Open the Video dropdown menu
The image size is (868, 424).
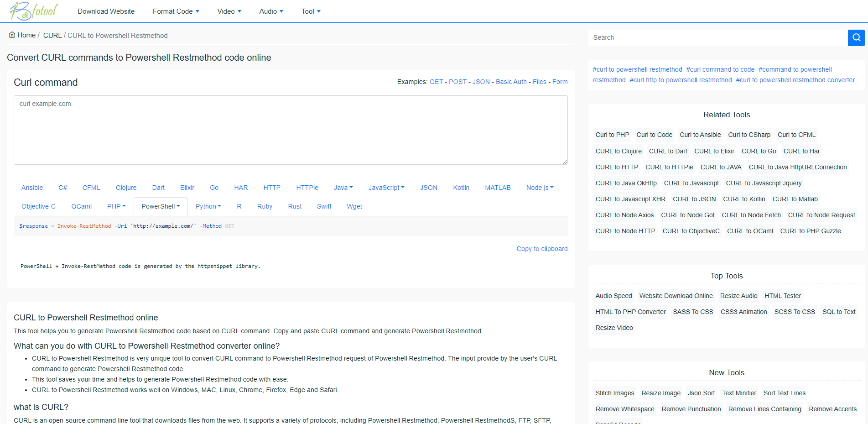[x=229, y=11]
